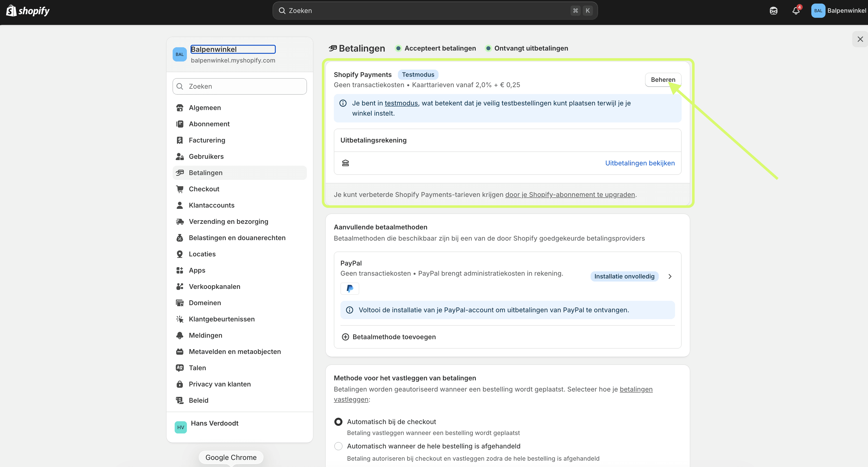Image resolution: width=868 pixels, height=467 pixels.
Task: Open Uitbetalingen bekijken link
Action: (x=640, y=163)
